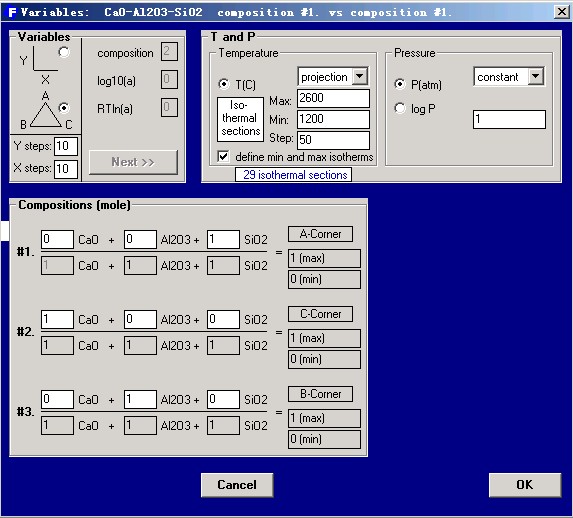
Task: Select the P(atm) pressure radio button
Action: click(400, 84)
